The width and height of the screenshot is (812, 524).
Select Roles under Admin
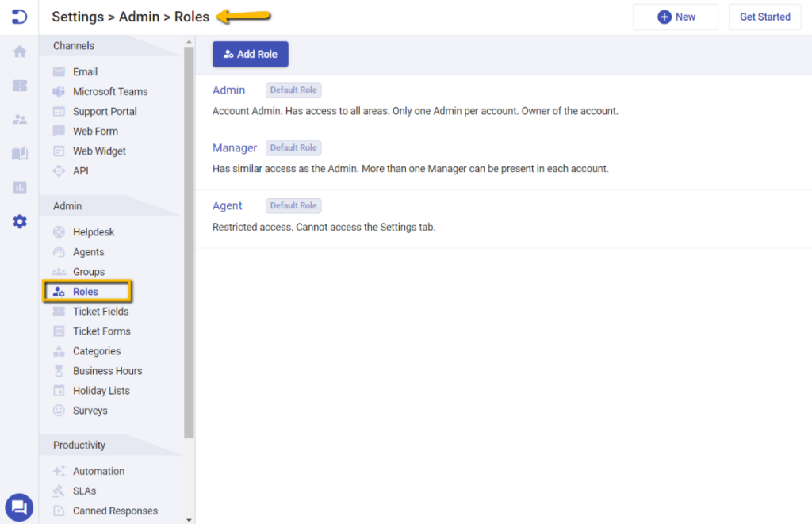point(86,292)
